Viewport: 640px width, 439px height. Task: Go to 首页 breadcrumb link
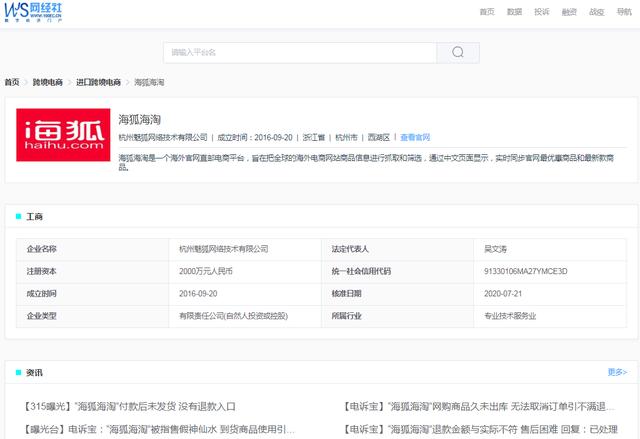tap(12, 82)
